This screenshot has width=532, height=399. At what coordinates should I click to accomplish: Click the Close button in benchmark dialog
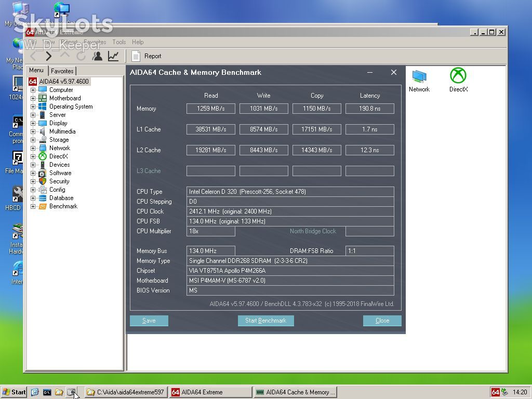[382, 321]
